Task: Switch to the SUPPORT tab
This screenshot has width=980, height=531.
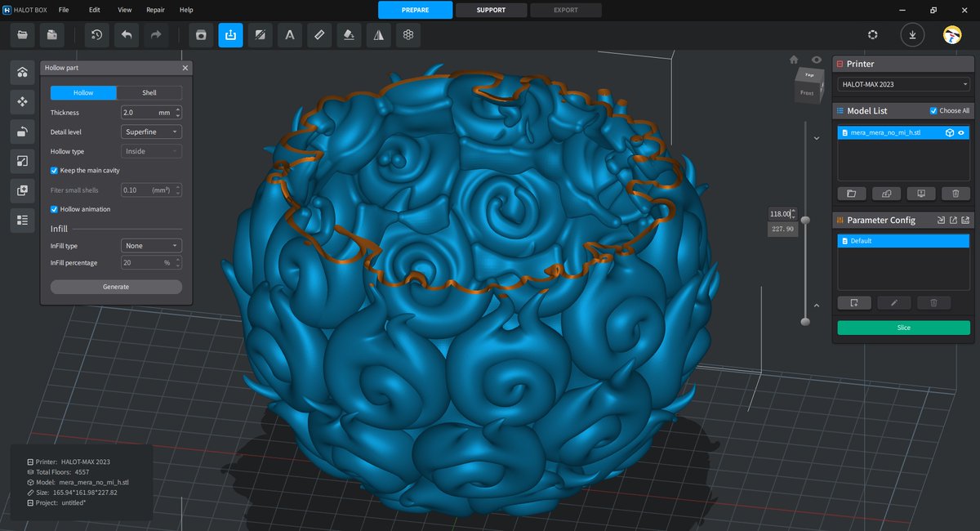Action: click(491, 10)
